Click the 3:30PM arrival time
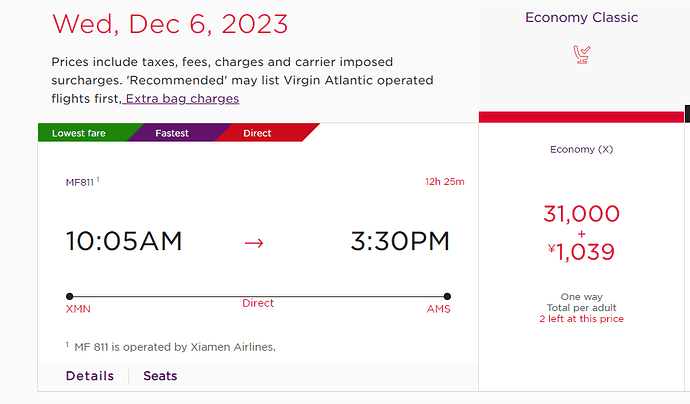This screenshot has width=690, height=404. pos(400,242)
